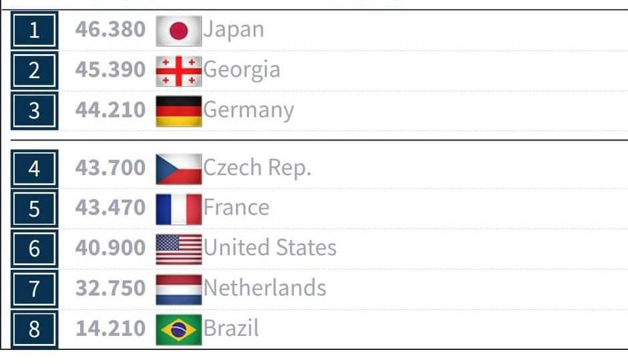This screenshot has width=628, height=364.
Task: Click rank box number 1
Action: click(x=35, y=31)
